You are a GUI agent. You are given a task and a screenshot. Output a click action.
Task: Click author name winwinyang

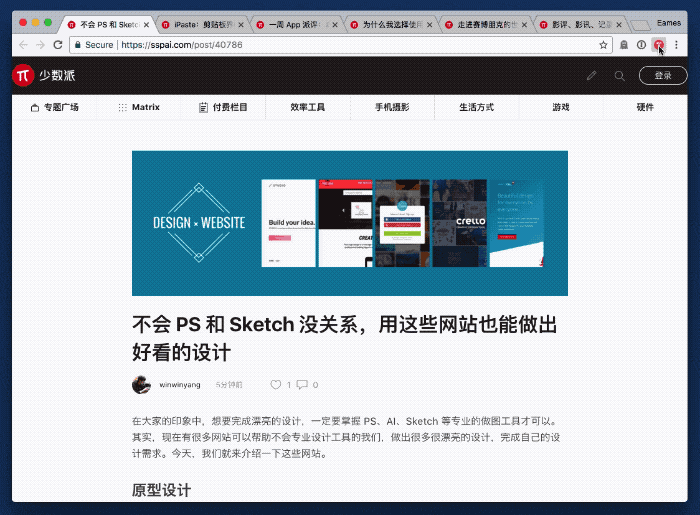pos(180,384)
